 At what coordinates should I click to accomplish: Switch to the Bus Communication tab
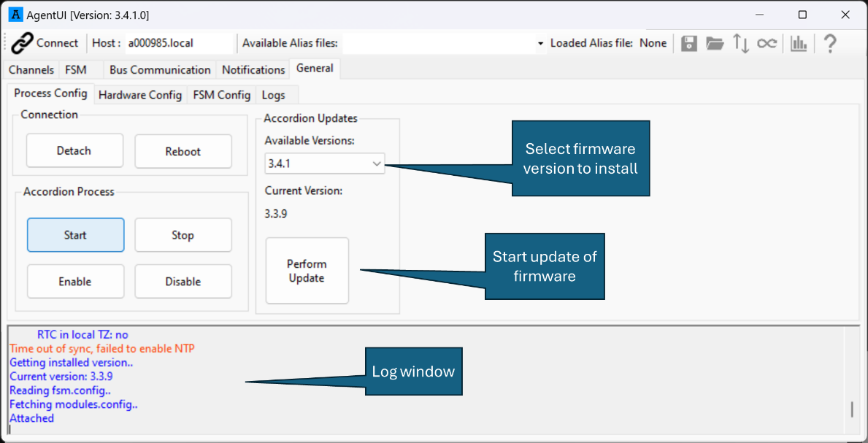160,70
